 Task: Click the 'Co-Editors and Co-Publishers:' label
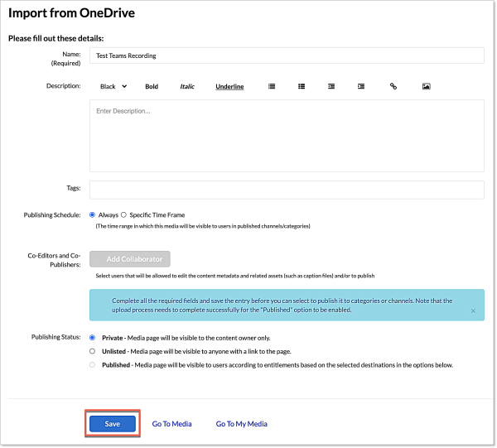[x=54, y=260]
